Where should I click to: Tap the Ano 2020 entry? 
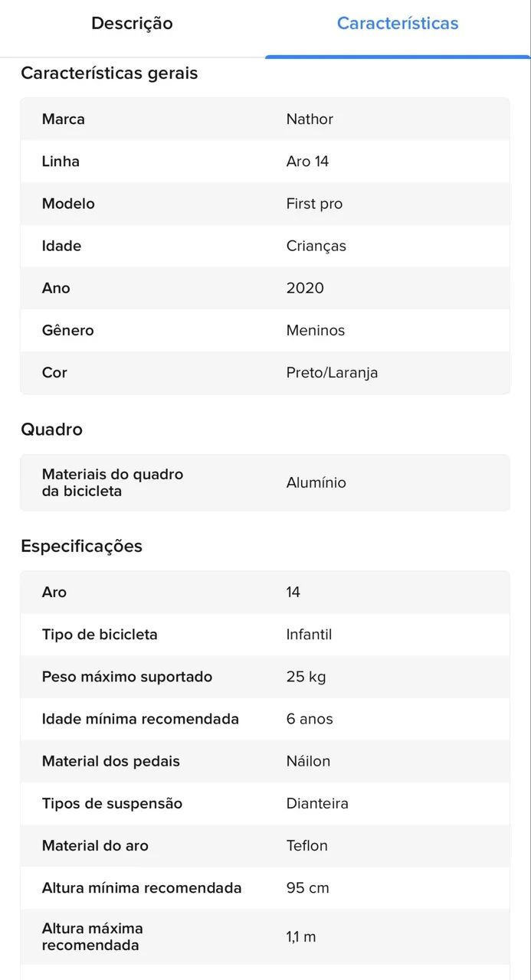tap(265, 288)
